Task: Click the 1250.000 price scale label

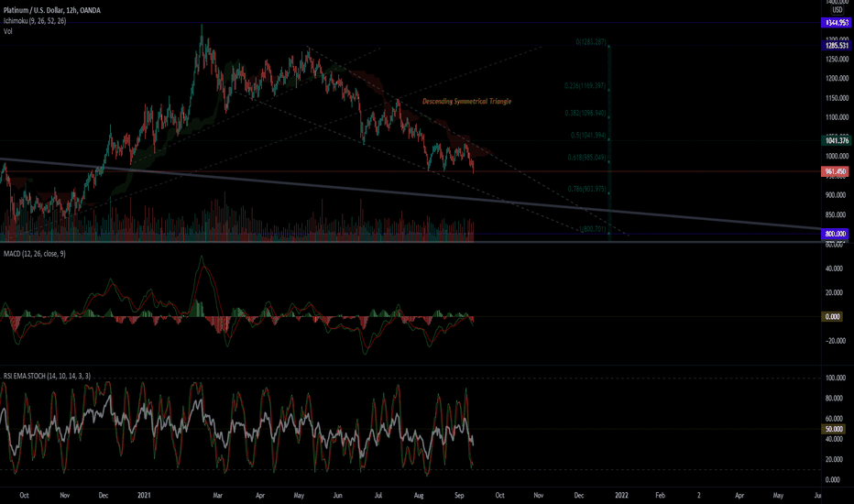Action: [x=838, y=59]
